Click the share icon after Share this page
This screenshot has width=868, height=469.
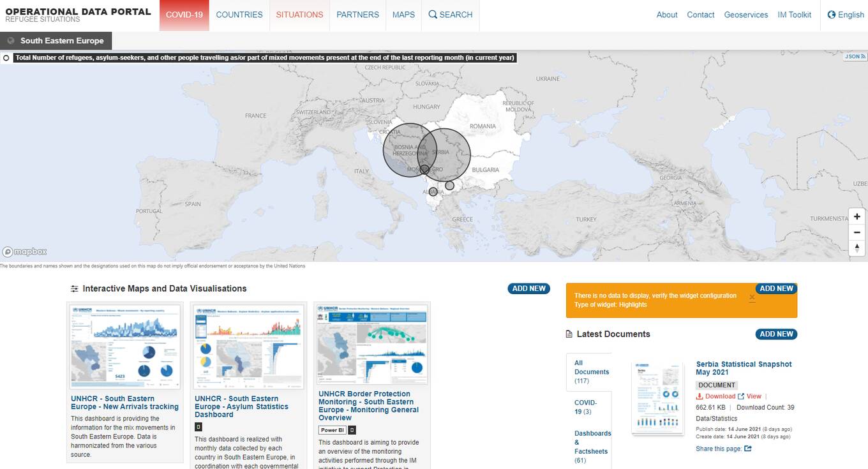point(748,449)
